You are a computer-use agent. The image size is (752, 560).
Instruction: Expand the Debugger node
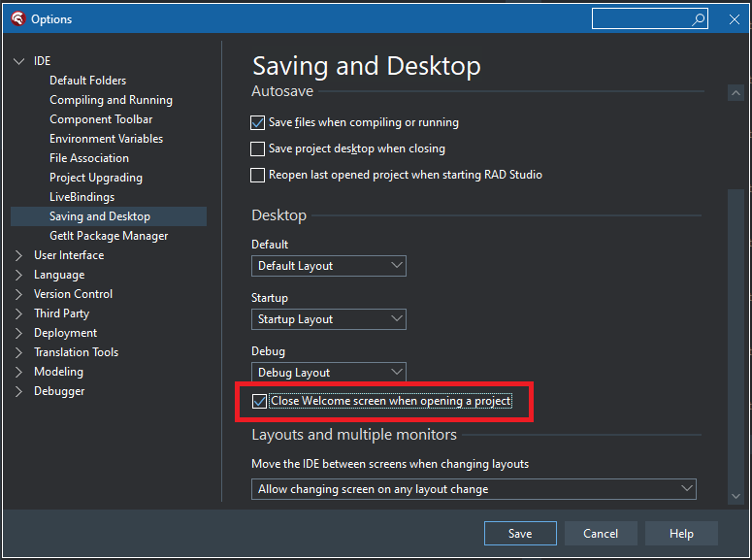click(18, 391)
